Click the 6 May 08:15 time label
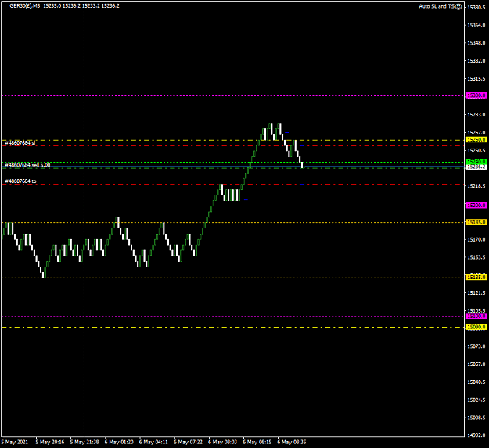The width and height of the screenshot is (489, 448). [x=257, y=442]
